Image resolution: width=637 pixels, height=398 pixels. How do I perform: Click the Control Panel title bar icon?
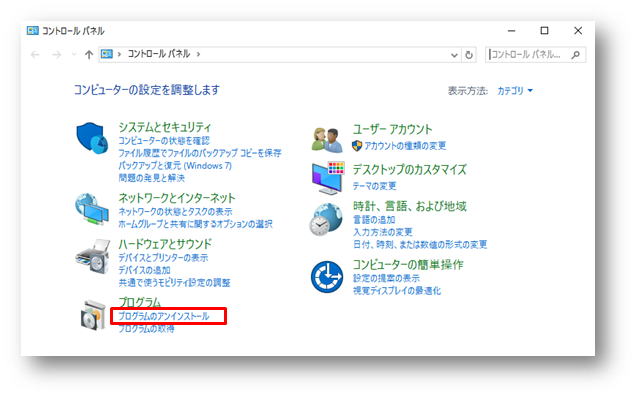tap(32, 31)
